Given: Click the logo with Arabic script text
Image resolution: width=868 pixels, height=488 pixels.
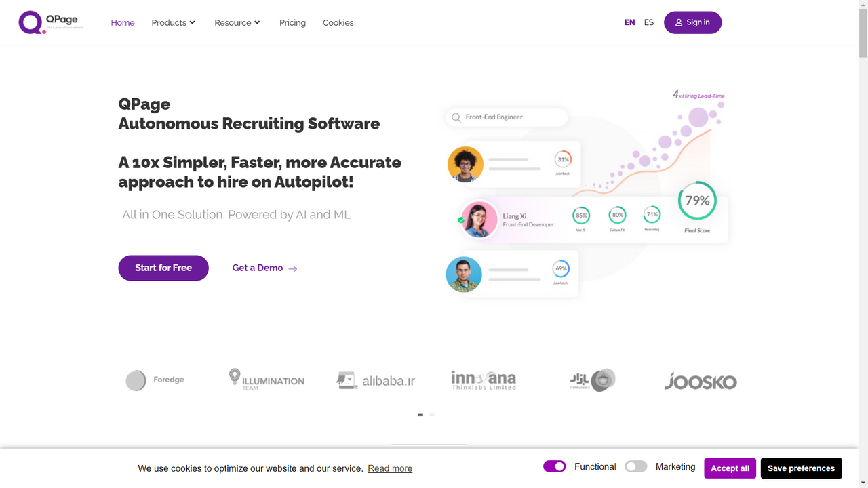Looking at the screenshot, I should (593, 380).
